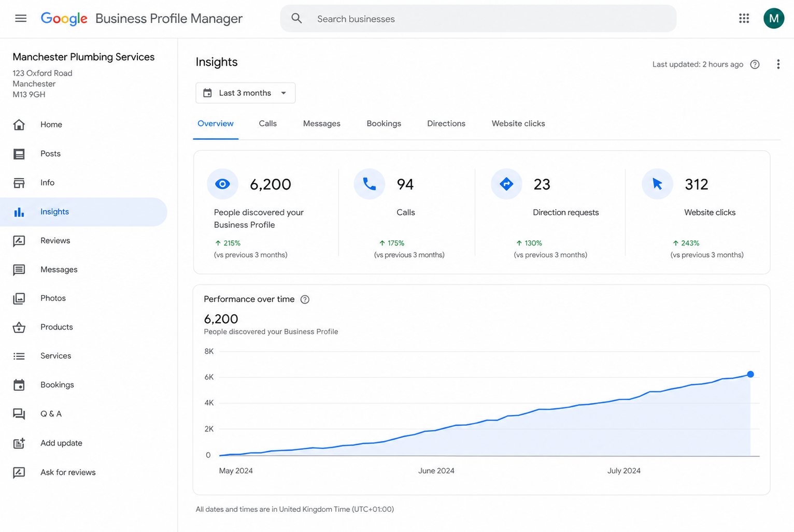The image size is (794, 532).
Task: Click the cursor icon for Website clicks
Action: point(657,184)
